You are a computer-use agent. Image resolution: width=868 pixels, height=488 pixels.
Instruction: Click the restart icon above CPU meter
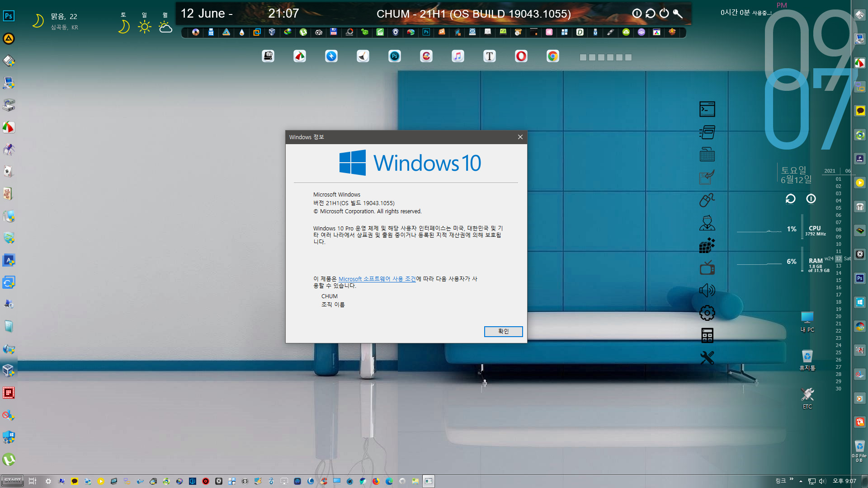(790, 199)
